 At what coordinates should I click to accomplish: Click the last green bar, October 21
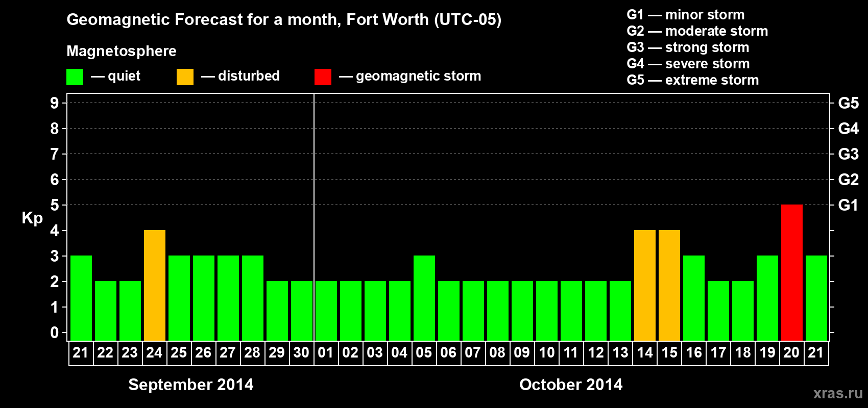click(816, 298)
